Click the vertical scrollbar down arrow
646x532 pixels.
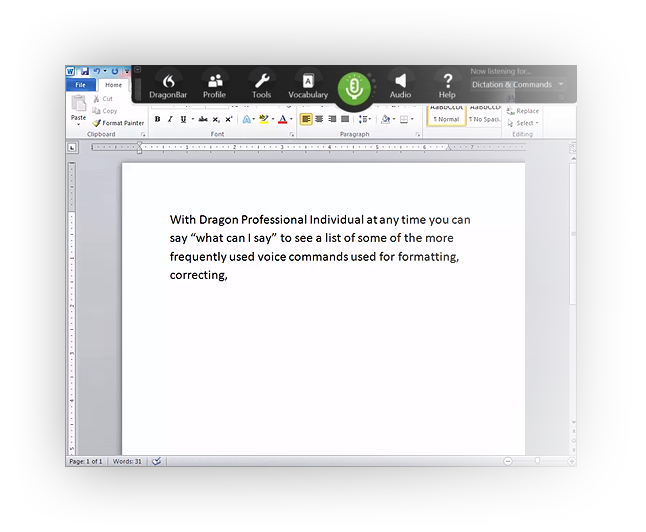point(573,422)
